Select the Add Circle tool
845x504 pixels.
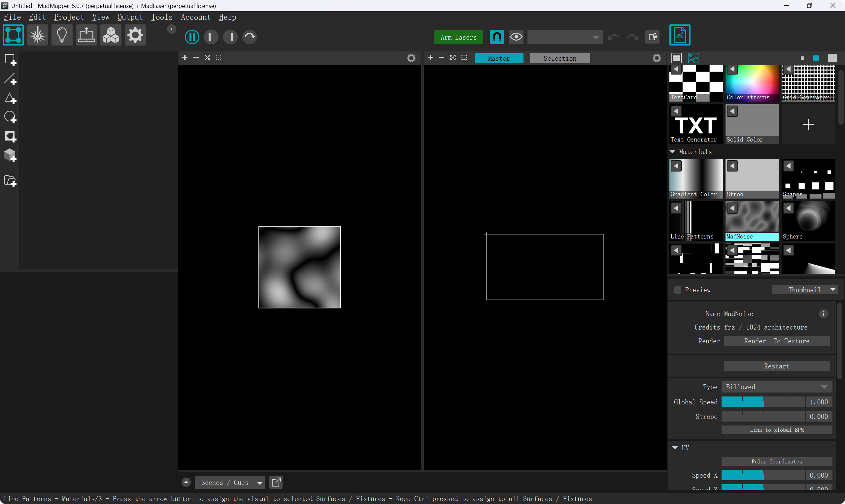[10, 117]
